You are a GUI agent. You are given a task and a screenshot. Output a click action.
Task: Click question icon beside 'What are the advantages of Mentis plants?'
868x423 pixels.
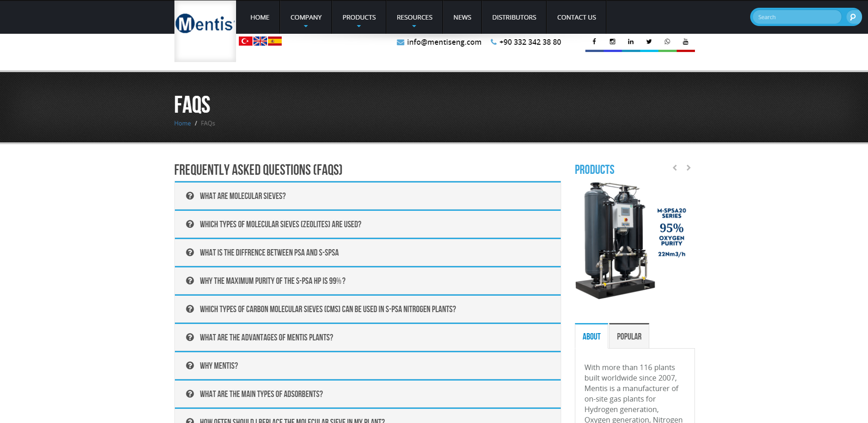(190, 337)
